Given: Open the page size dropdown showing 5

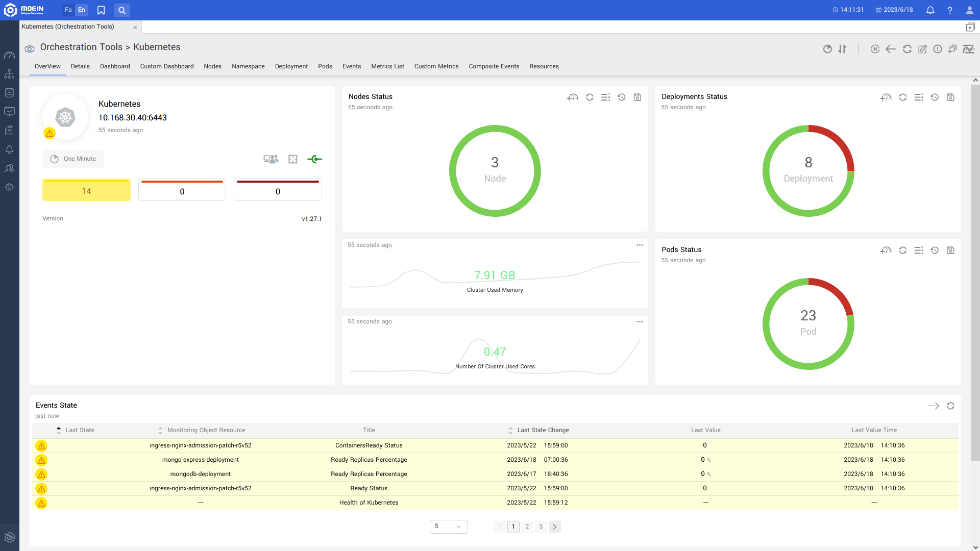Looking at the screenshot, I should [449, 527].
